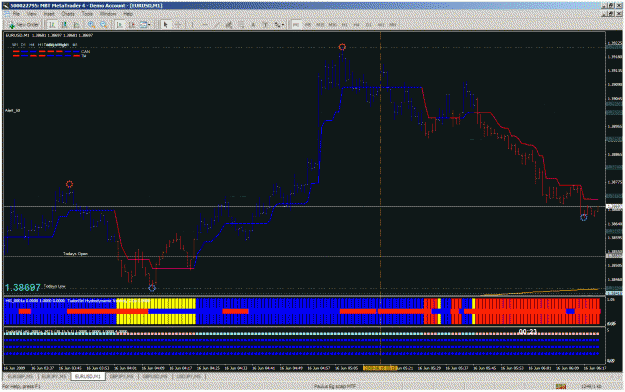Switch to D1 timeframe
The height and width of the screenshot is (392, 625).
point(369,25)
